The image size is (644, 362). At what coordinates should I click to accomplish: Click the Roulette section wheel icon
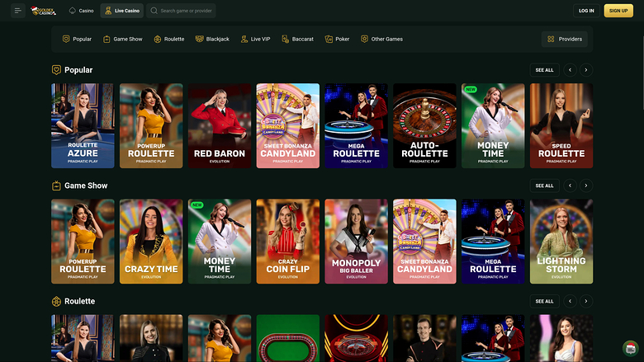point(56,301)
